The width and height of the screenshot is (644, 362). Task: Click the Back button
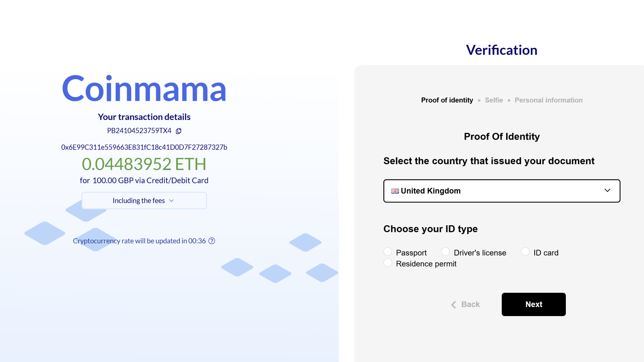465,304
